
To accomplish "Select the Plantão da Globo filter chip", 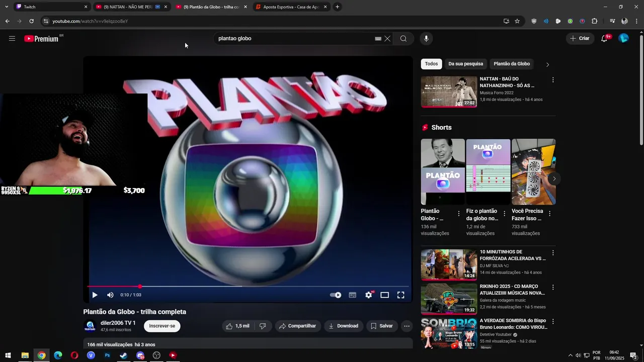I will 512,64.
